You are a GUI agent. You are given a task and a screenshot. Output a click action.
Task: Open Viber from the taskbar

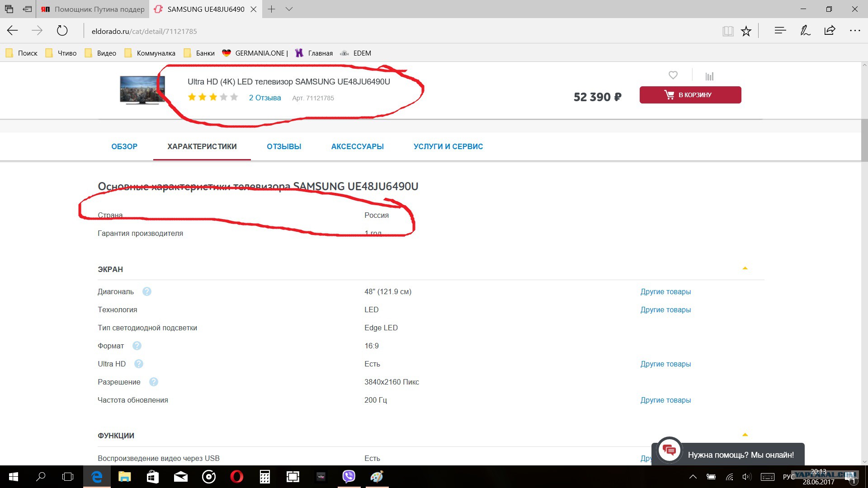coord(349,477)
